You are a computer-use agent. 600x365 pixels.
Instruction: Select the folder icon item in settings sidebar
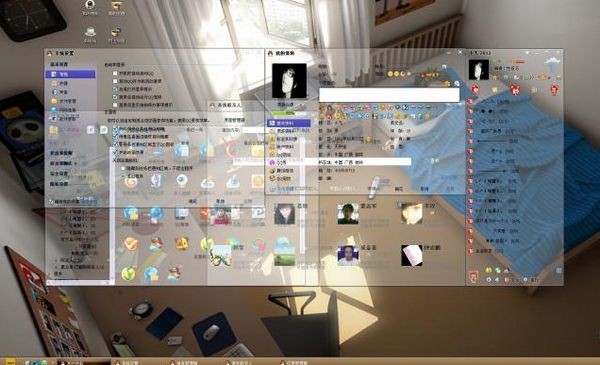[54, 101]
